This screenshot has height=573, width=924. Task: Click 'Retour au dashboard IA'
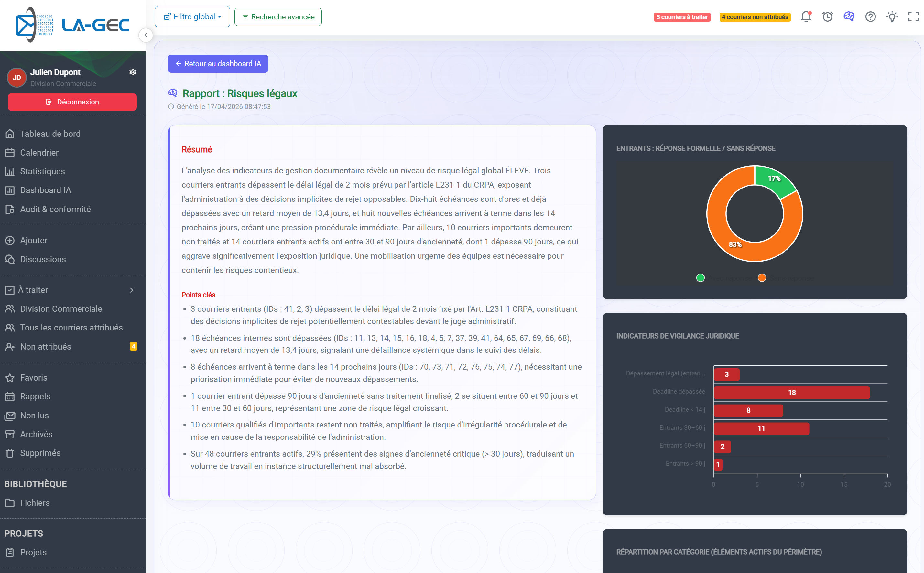click(x=218, y=64)
